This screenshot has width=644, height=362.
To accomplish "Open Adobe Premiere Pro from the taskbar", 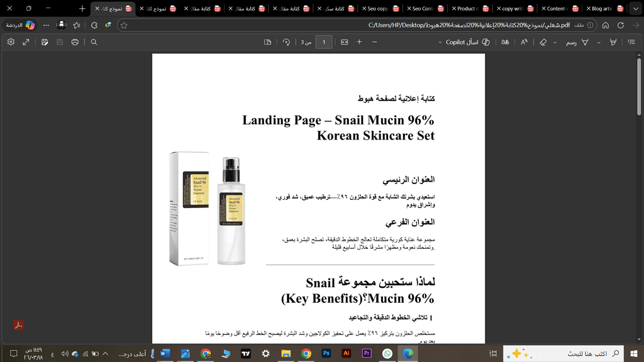I will click(x=367, y=353).
